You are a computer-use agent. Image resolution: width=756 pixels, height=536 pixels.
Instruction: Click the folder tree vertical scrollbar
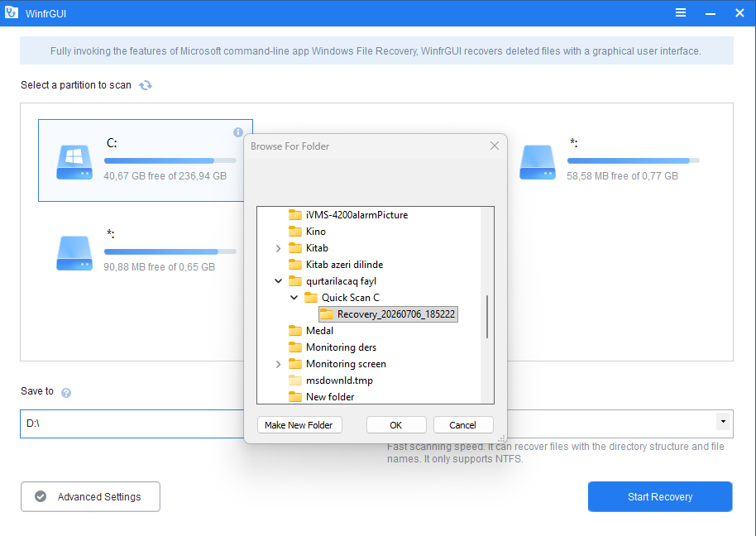(487, 317)
